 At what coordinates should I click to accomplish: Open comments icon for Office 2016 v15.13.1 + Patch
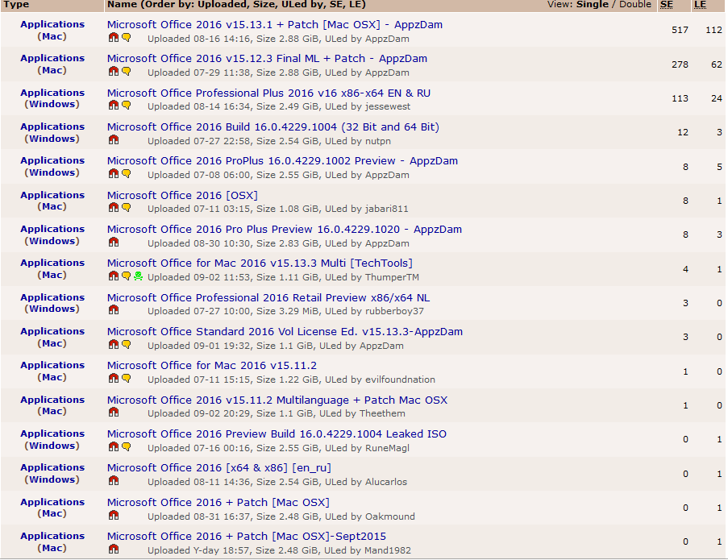tap(127, 38)
